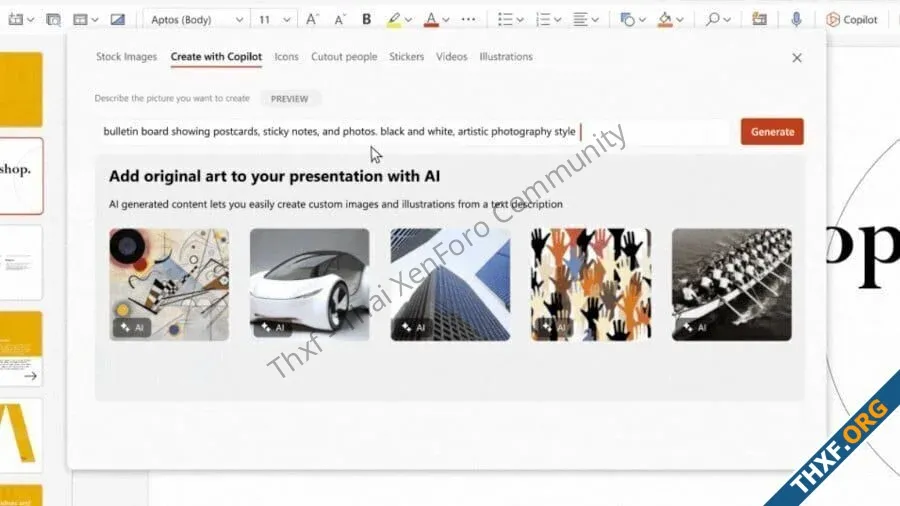The height and width of the screenshot is (506, 900).
Task: Select the abstract art AI sample image
Action: point(169,285)
